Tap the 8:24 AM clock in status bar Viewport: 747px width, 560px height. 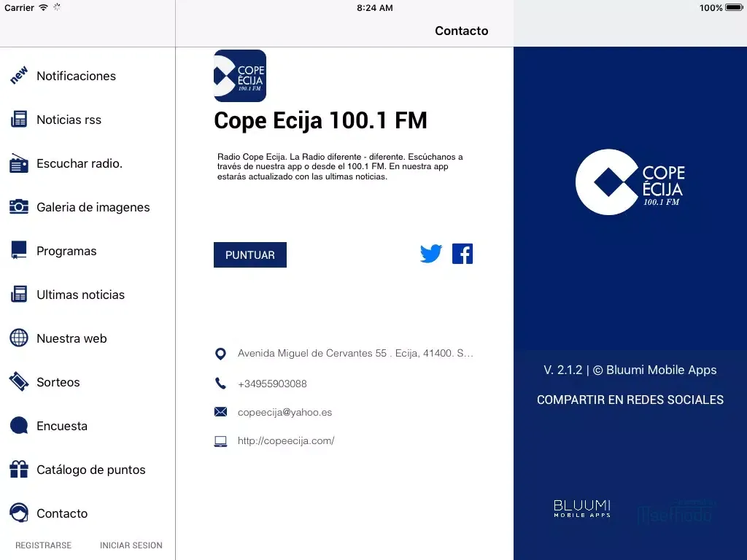[375, 7]
